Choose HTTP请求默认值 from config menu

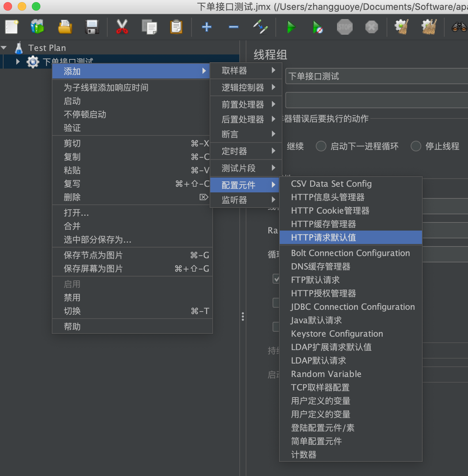[351, 237]
